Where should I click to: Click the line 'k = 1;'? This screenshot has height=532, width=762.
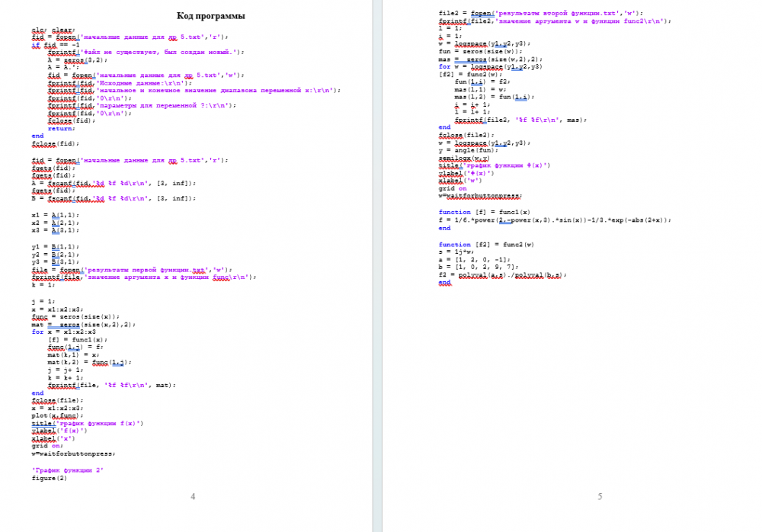tap(43, 284)
